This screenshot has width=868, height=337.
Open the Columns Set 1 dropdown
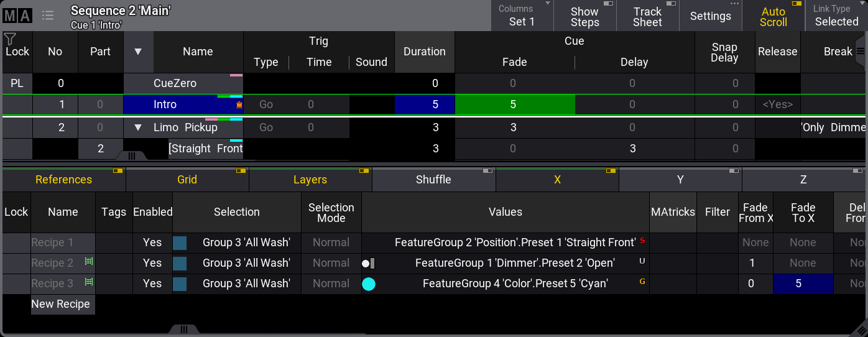point(522,16)
